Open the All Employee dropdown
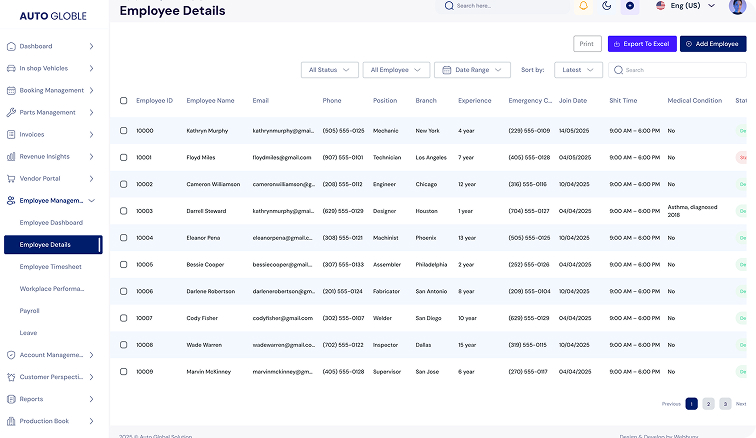 (396, 70)
